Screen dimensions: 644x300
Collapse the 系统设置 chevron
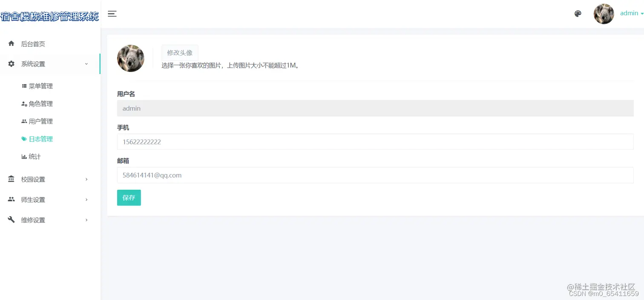86,64
